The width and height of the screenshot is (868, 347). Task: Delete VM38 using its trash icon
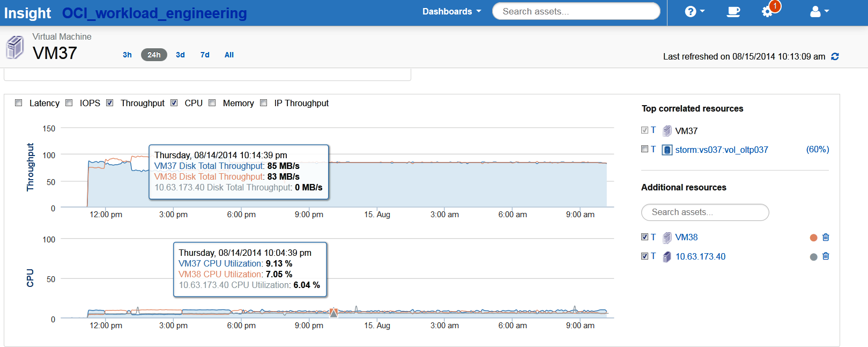[826, 237]
